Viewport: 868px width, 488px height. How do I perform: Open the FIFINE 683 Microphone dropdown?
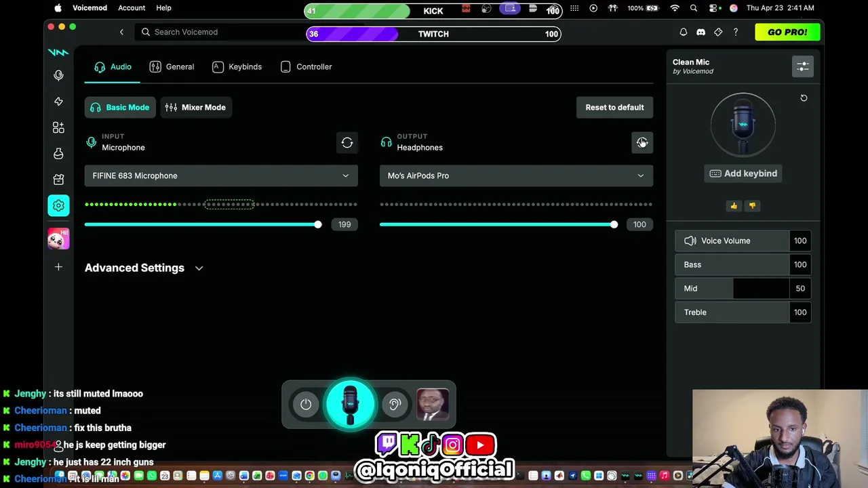(x=221, y=176)
